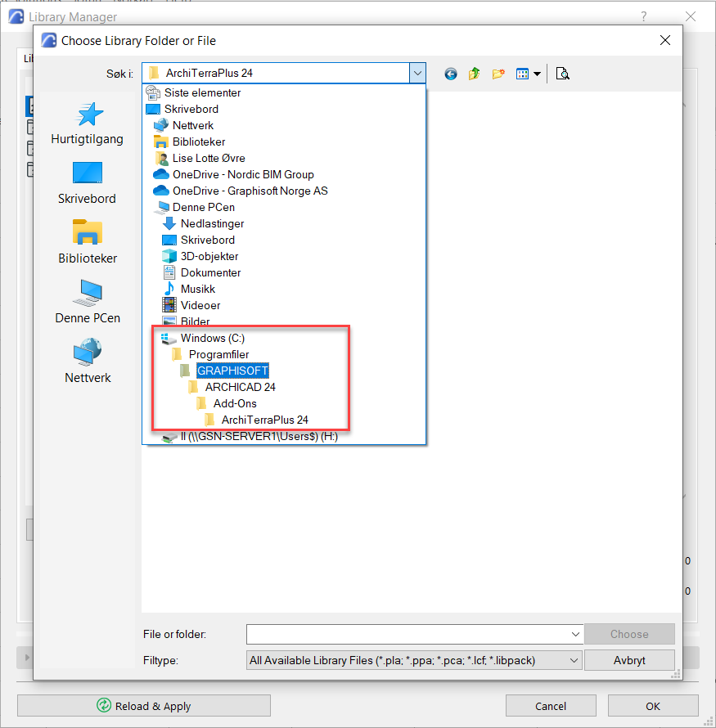The height and width of the screenshot is (728, 716).
Task: Go up one folder level icon
Action: tap(474, 74)
